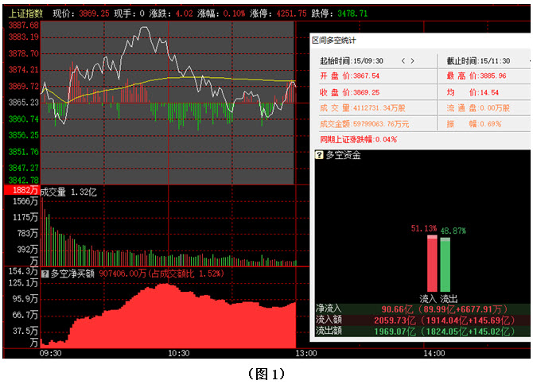Click the 同期上证涨跌幅 statistic line
This screenshot has width=533, height=392.
[358, 139]
